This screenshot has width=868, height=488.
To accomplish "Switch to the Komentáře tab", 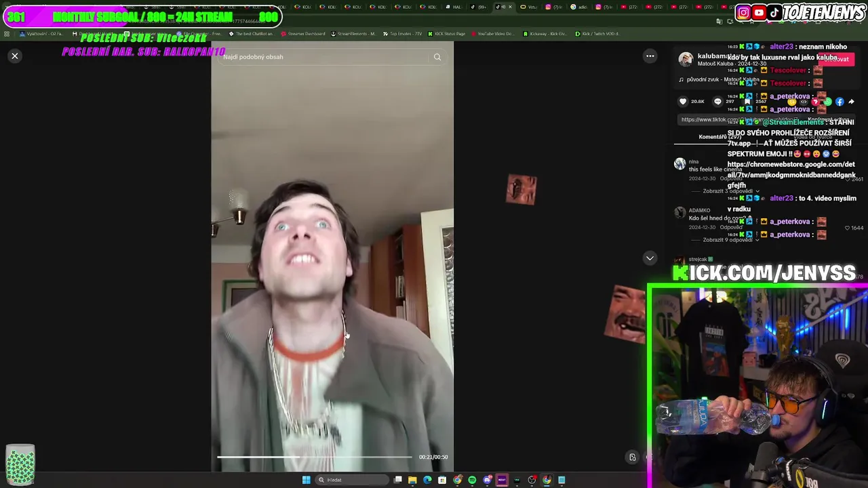I will (720, 137).
